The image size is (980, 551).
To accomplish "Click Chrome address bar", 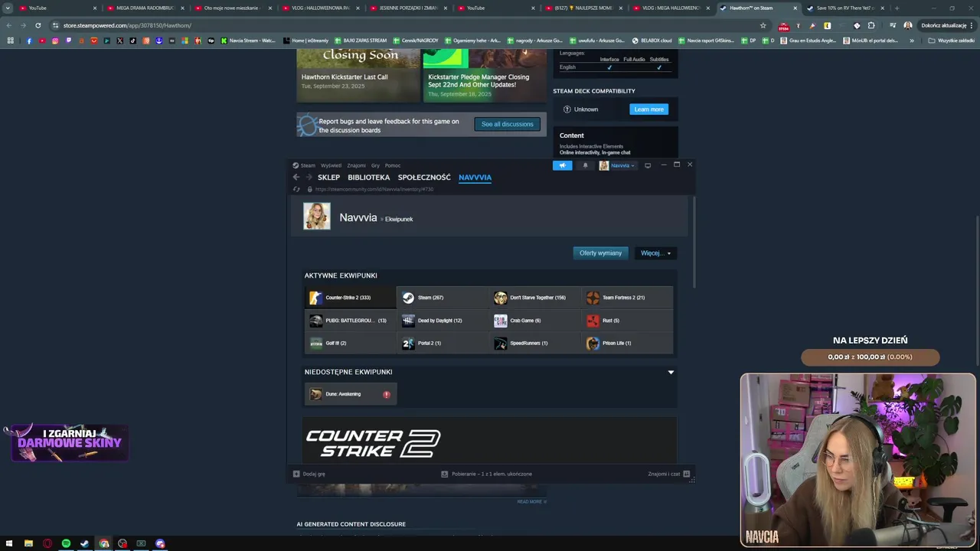I will [x=406, y=25].
